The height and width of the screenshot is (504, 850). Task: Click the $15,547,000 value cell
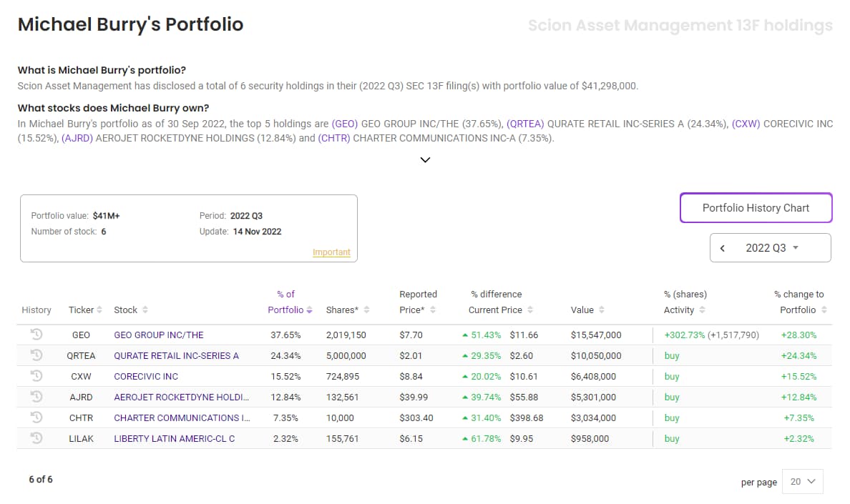(x=596, y=335)
